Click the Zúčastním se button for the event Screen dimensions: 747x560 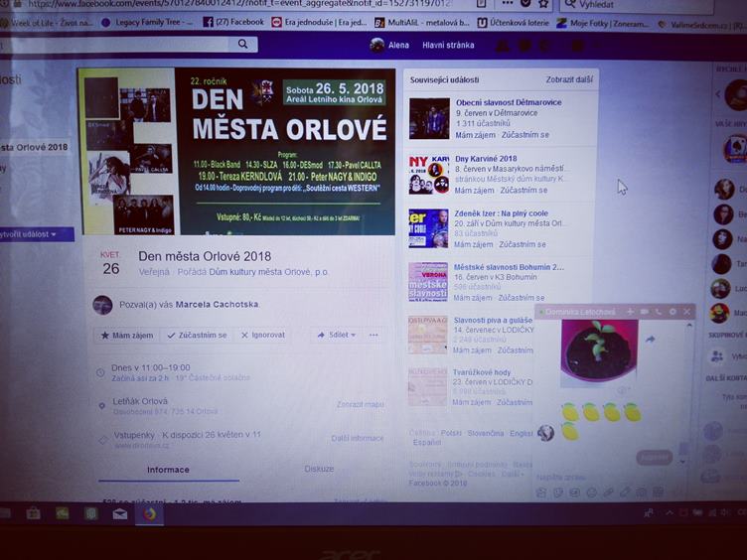197,336
